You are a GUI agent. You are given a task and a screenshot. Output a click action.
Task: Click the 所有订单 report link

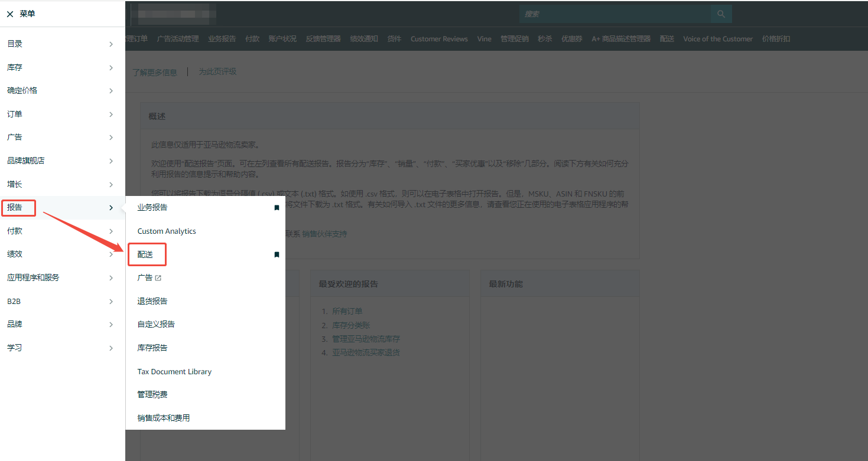point(347,311)
